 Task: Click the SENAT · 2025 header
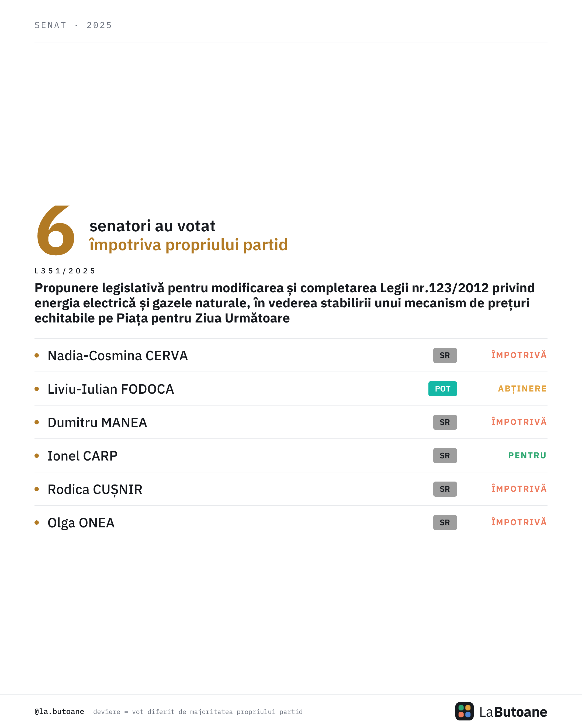(x=73, y=25)
